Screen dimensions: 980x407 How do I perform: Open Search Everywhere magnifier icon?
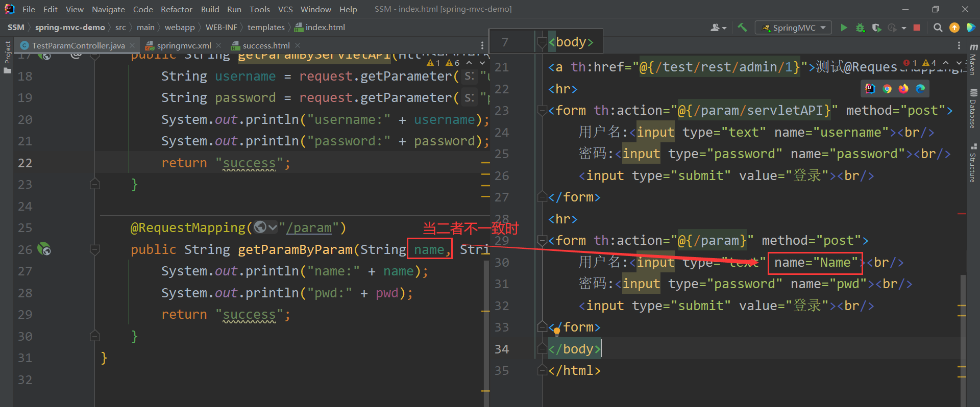938,28
